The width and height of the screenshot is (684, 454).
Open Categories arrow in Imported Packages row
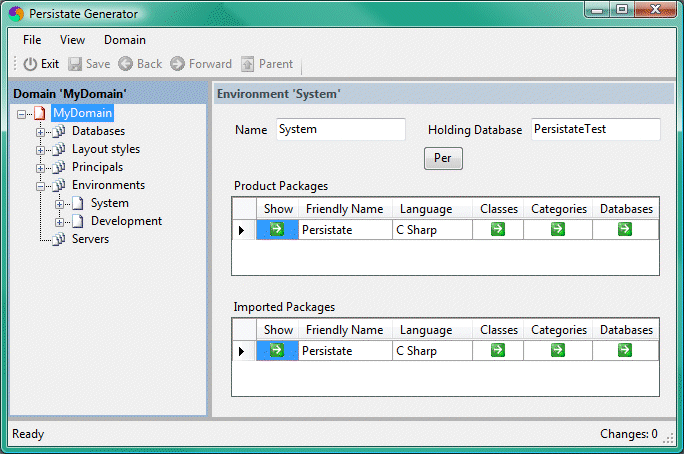point(558,351)
